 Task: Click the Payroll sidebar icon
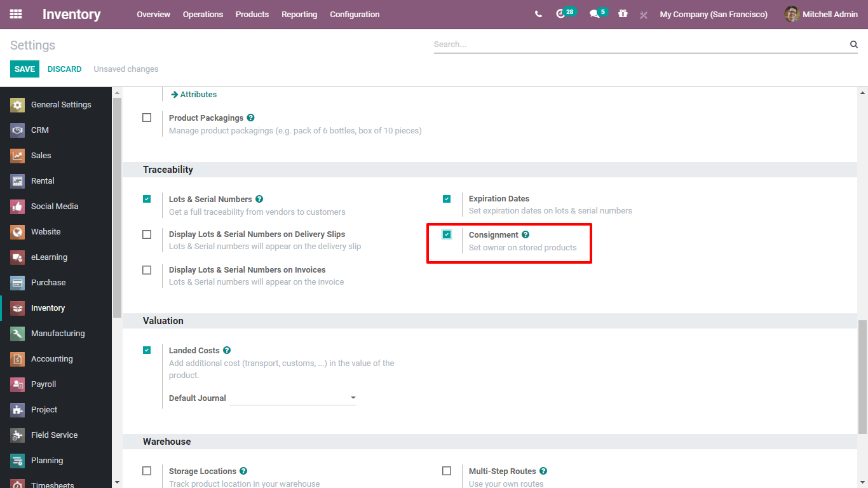point(18,384)
